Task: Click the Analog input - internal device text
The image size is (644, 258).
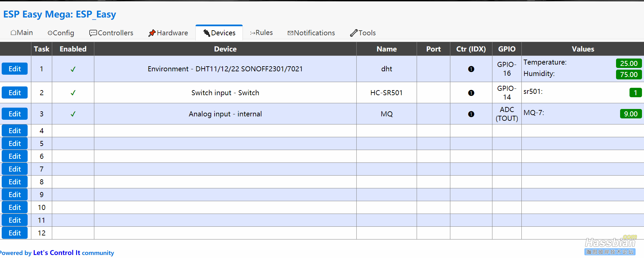Action: pos(225,114)
